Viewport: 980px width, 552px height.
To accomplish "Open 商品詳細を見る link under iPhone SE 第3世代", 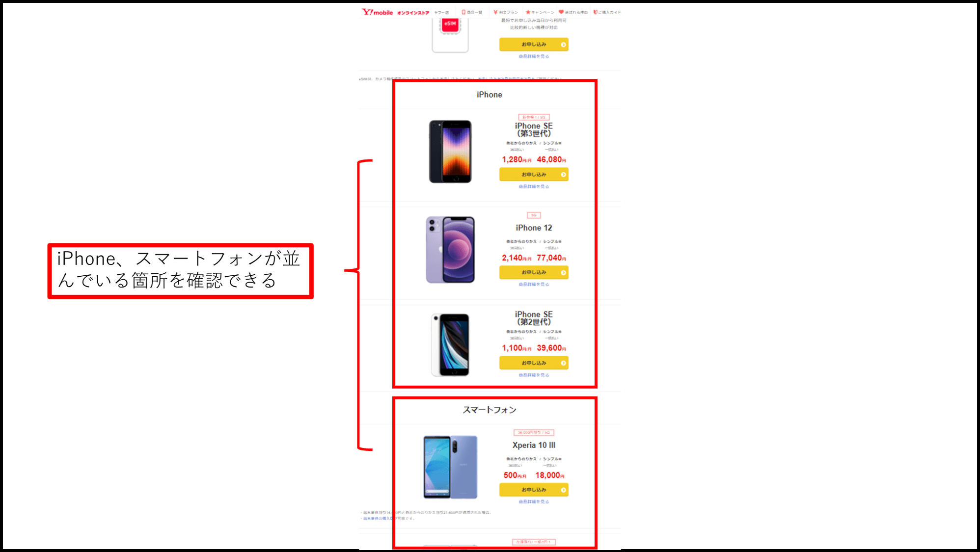I will click(534, 187).
